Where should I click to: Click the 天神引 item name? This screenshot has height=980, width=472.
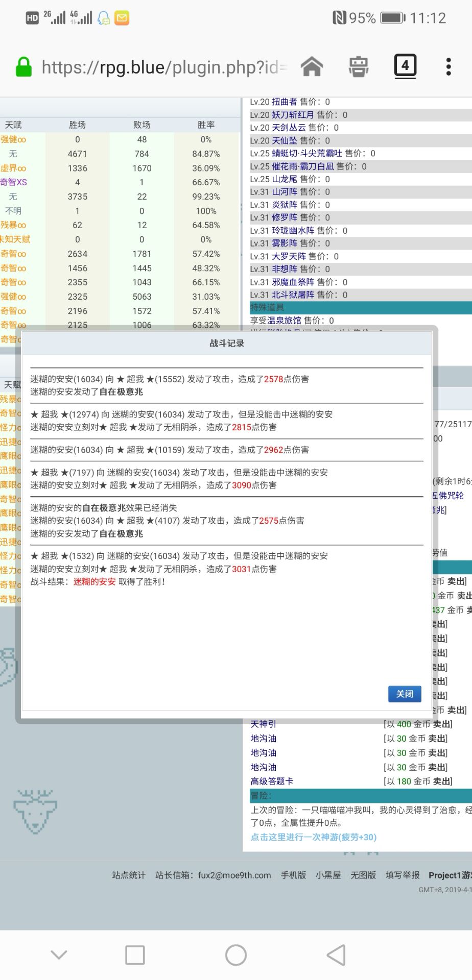(263, 724)
